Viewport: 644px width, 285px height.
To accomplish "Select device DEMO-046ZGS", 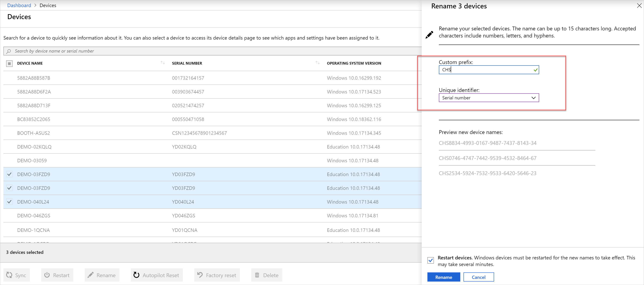I will coord(34,216).
